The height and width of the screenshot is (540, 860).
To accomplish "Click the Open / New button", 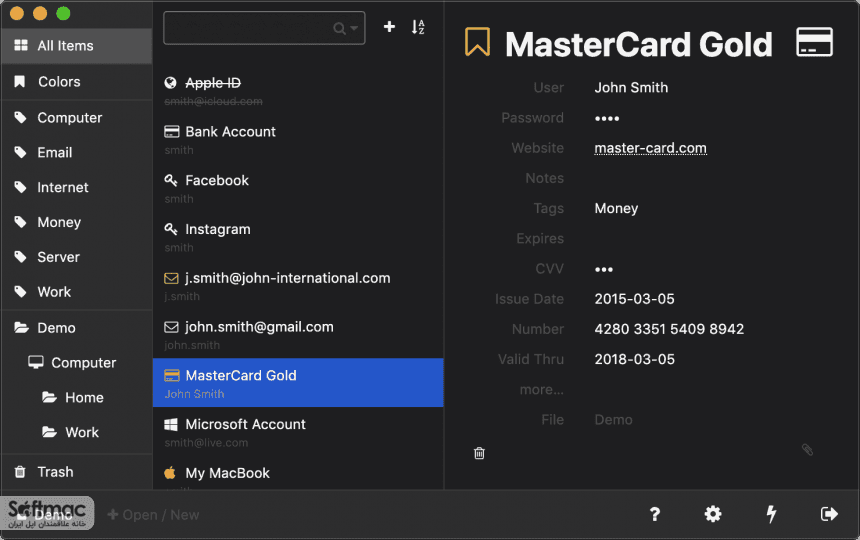I will click(x=154, y=515).
